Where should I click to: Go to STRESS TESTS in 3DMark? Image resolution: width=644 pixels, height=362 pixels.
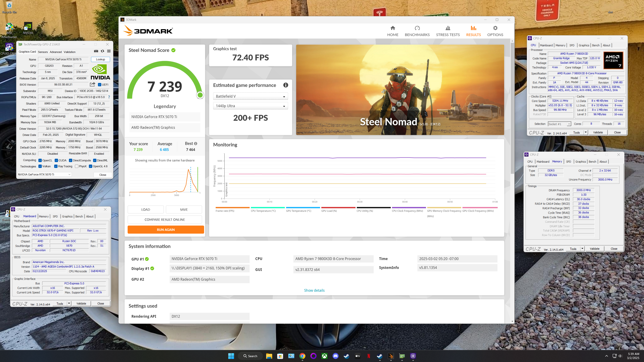tap(448, 31)
